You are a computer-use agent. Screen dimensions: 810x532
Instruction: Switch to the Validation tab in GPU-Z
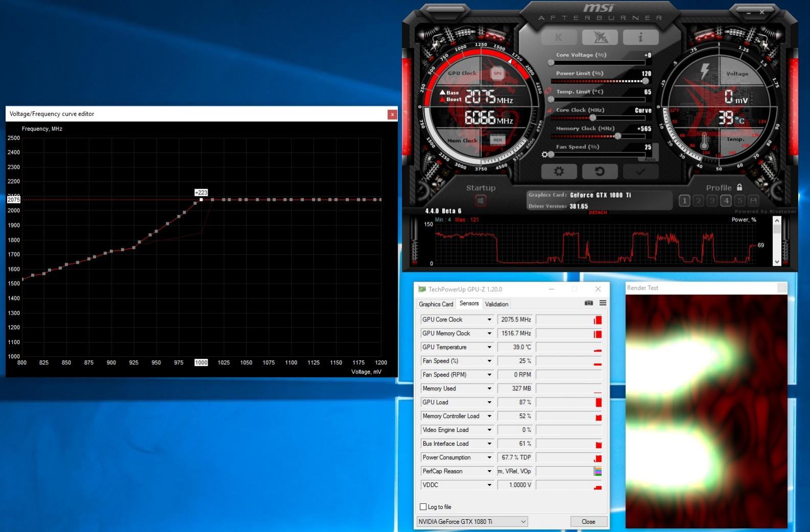pos(497,304)
